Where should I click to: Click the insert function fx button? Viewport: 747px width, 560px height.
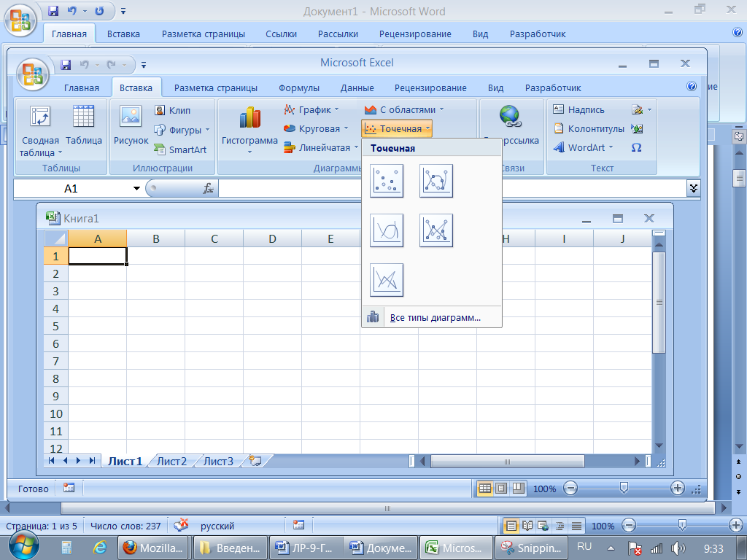(x=208, y=189)
